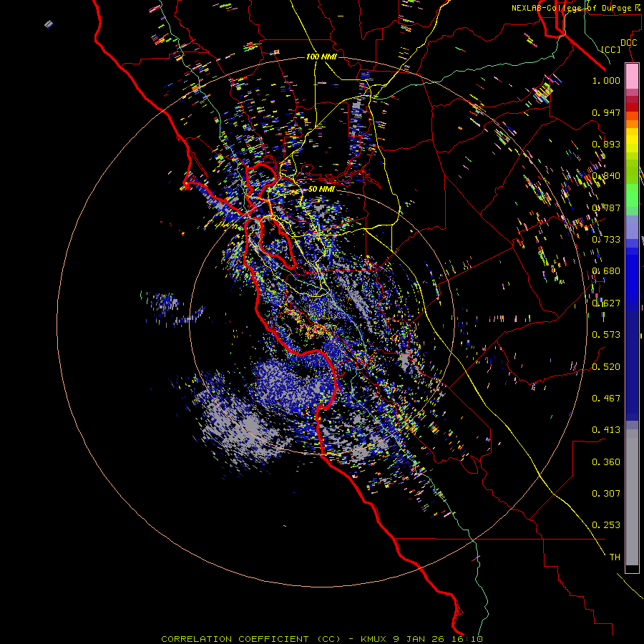Click the 0.573 color scale value
Image resolution: width=644 pixels, height=644 pixels.
coord(606,335)
